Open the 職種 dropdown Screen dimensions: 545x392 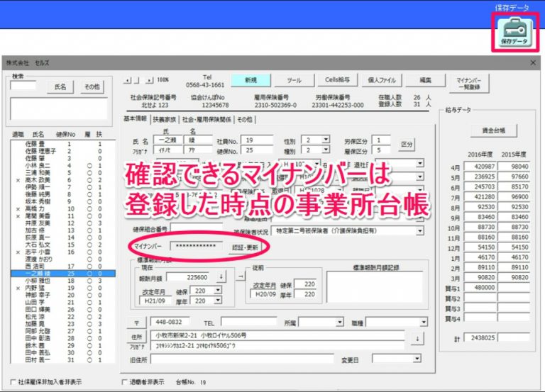click(424, 323)
